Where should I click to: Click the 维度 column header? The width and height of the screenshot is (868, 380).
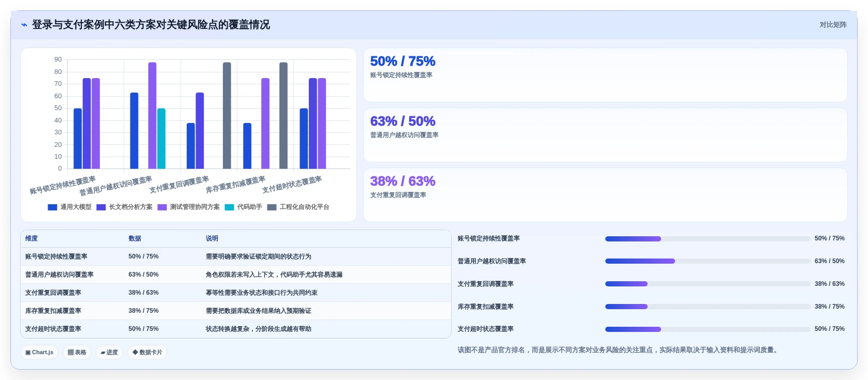pos(32,238)
